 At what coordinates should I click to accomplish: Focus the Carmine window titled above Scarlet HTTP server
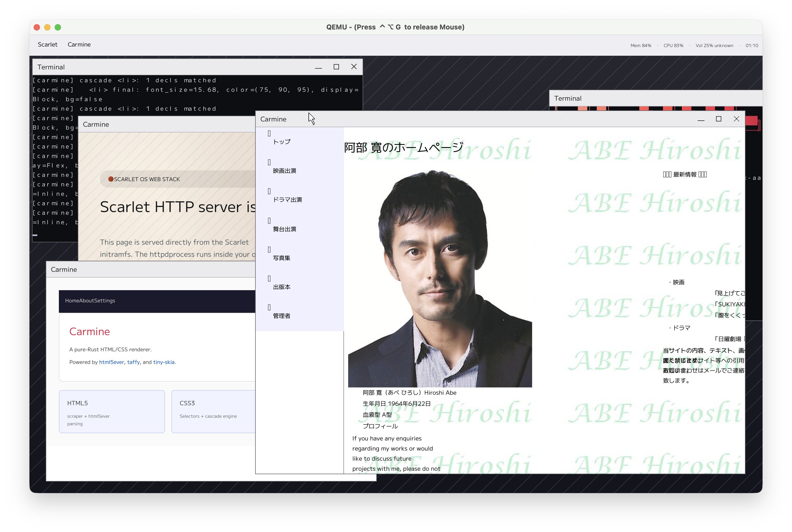point(167,125)
